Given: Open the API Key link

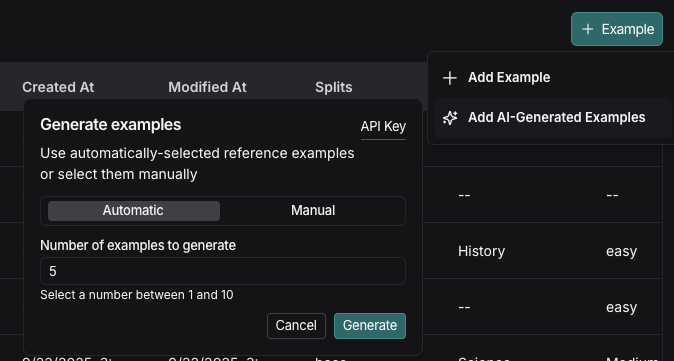Looking at the screenshot, I should click(x=383, y=127).
